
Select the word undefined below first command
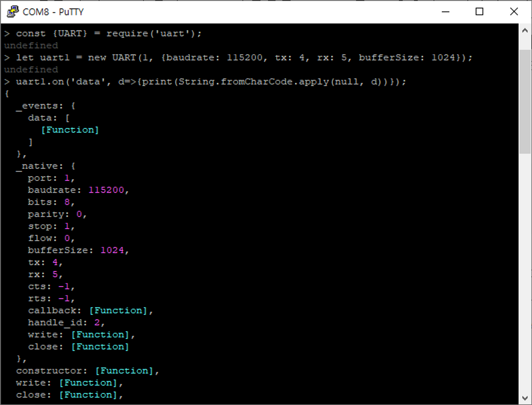[x=31, y=45]
